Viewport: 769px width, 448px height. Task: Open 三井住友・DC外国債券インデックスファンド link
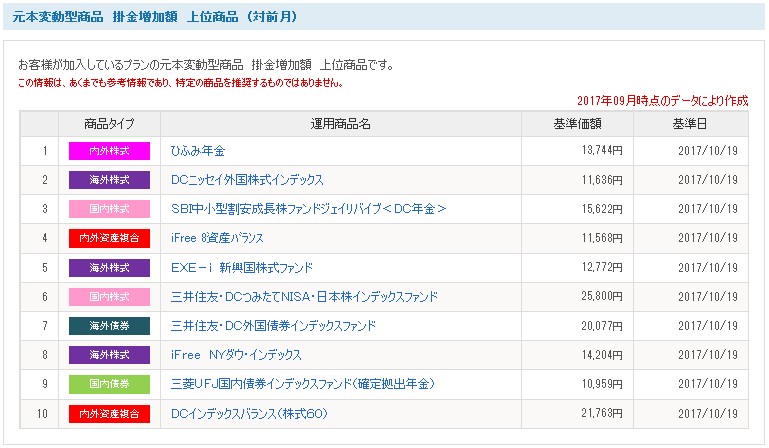(x=273, y=325)
